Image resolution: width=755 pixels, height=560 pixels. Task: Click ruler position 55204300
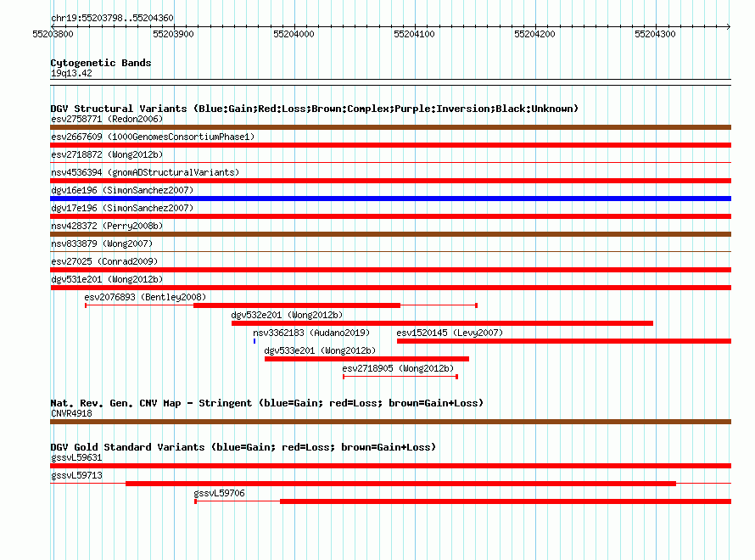click(655, 34)
